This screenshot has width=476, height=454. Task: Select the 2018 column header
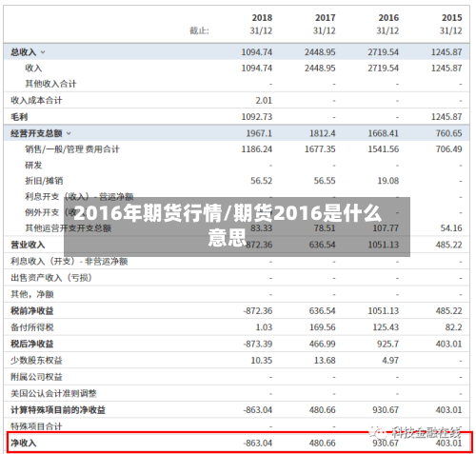pos(262,18)
